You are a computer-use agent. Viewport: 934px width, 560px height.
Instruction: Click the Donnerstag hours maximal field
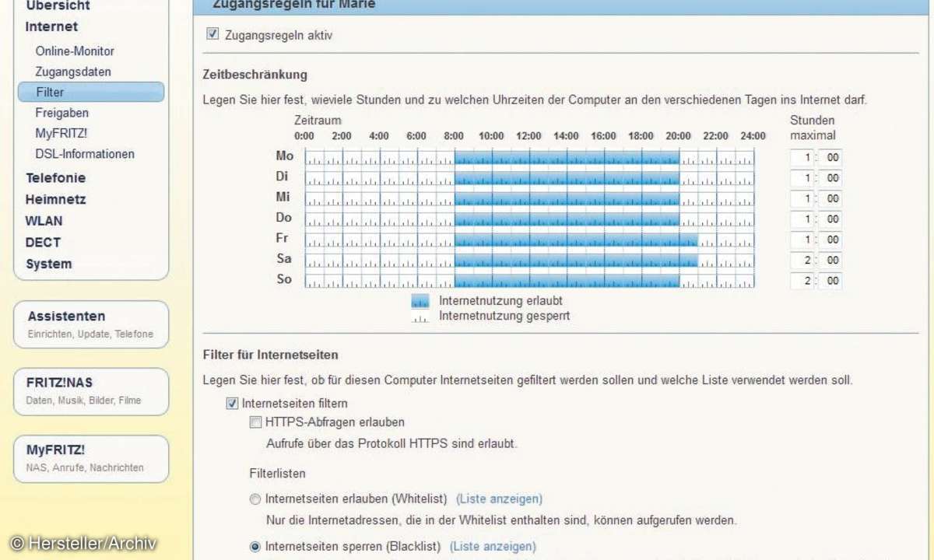pos(802,219)
